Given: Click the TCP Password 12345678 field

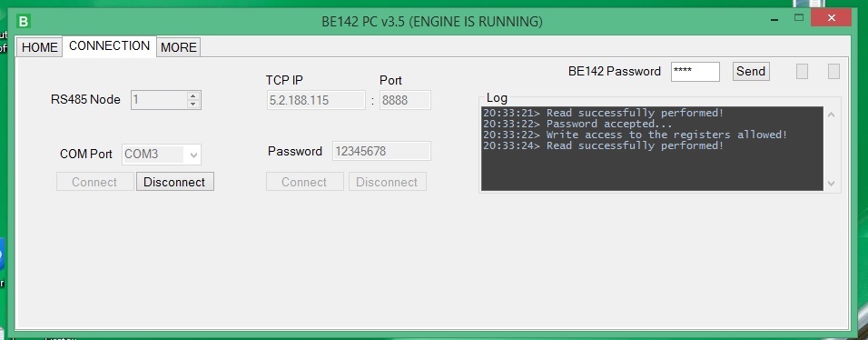Looking at the screenshot, I should [381, 152].
